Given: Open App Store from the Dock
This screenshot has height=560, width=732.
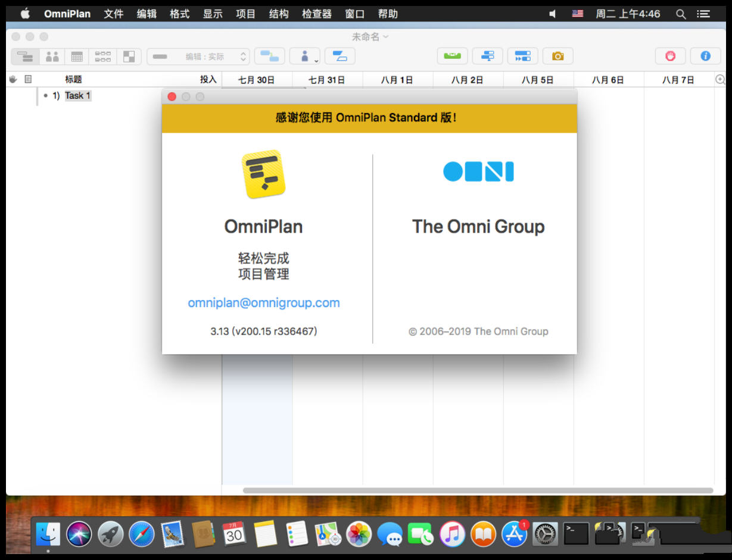Looking at the screenshot, I should point(514,534).
